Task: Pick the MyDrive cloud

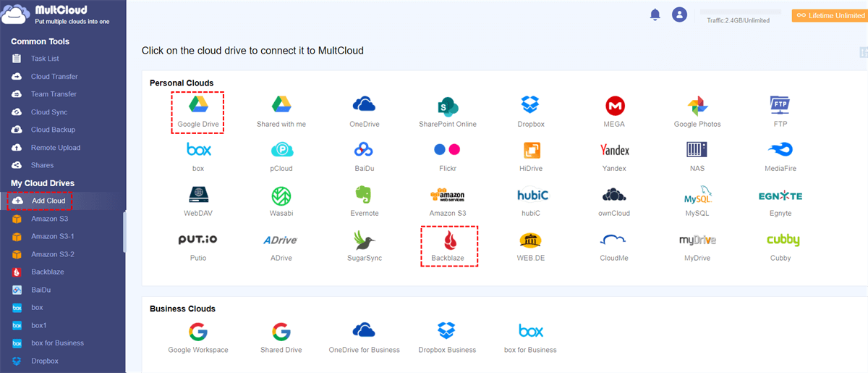Action: 697,246
